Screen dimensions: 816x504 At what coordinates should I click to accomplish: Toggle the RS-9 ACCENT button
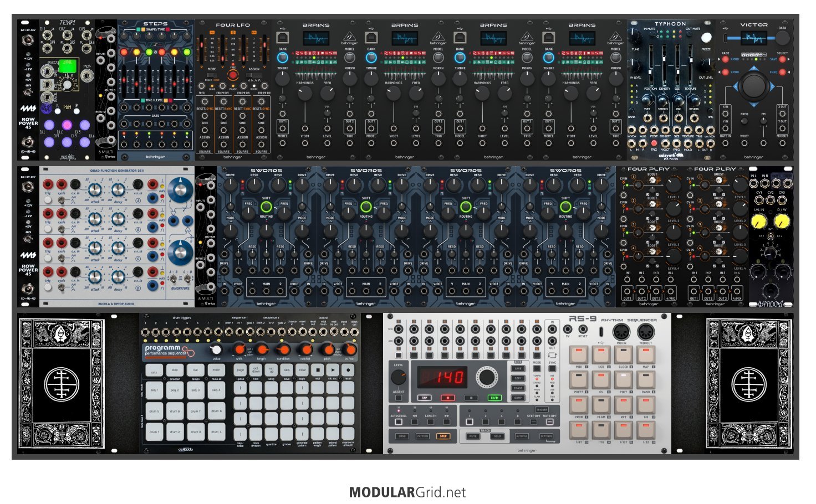[x=399, y=398]
